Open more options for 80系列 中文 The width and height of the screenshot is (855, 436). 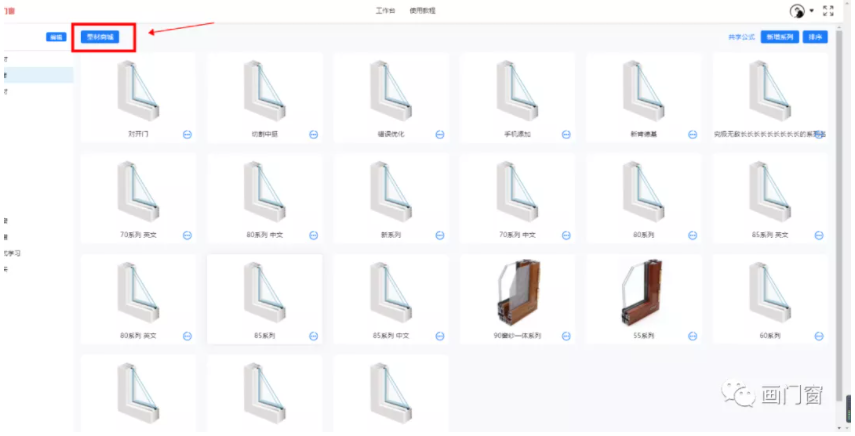tap(313, 235)
